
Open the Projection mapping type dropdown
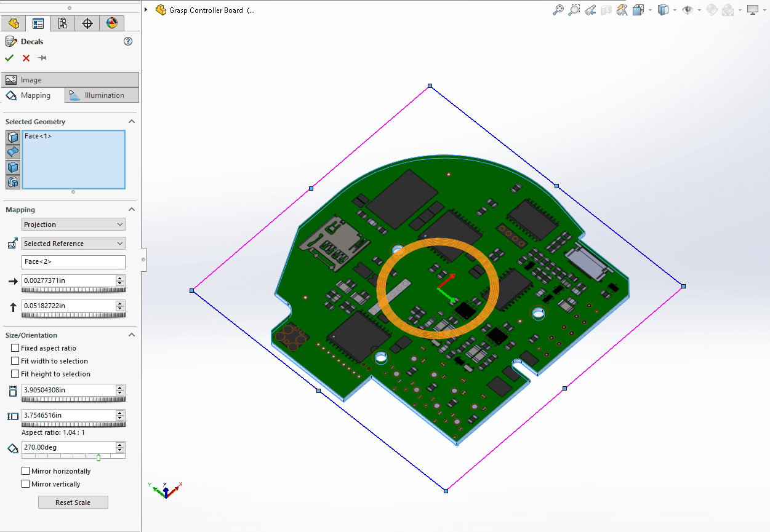(73, 224)
